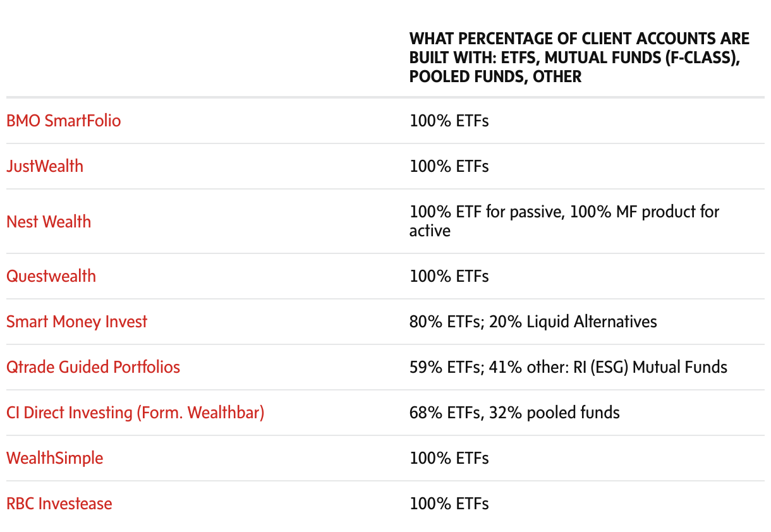Image resolution: width=771 pixels, height=532 pixels.
Task: Select the 59% ETFs; 41% other cell
Action: tap(568, 367)
